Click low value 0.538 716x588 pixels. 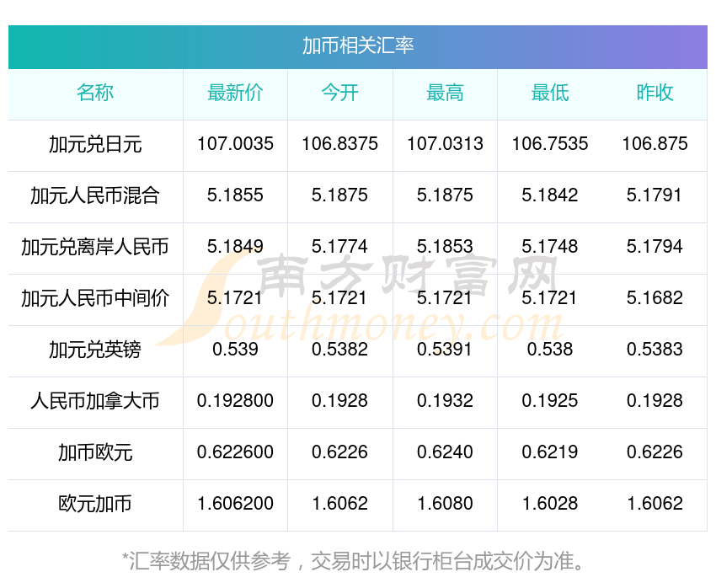pyautogui.click(x=550, y=350)
